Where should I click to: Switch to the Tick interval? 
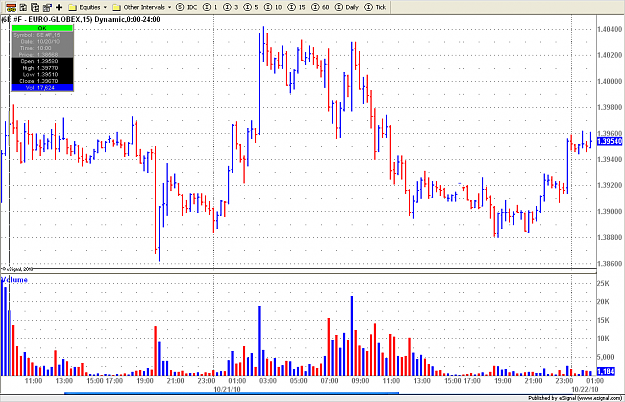pos(375,7)
